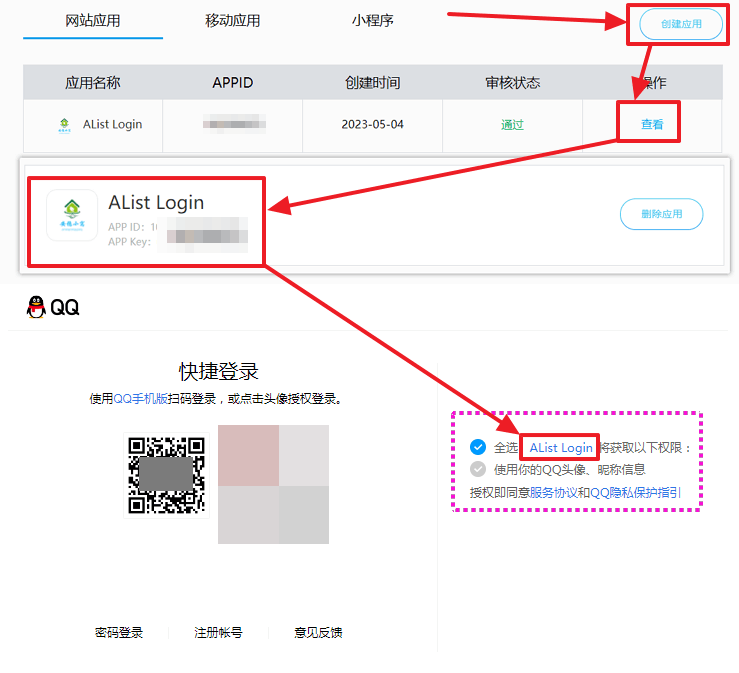This screenshot has height=673, width=739.
Task: Click the AList Login name in the table row
Action: click(112, 124)
